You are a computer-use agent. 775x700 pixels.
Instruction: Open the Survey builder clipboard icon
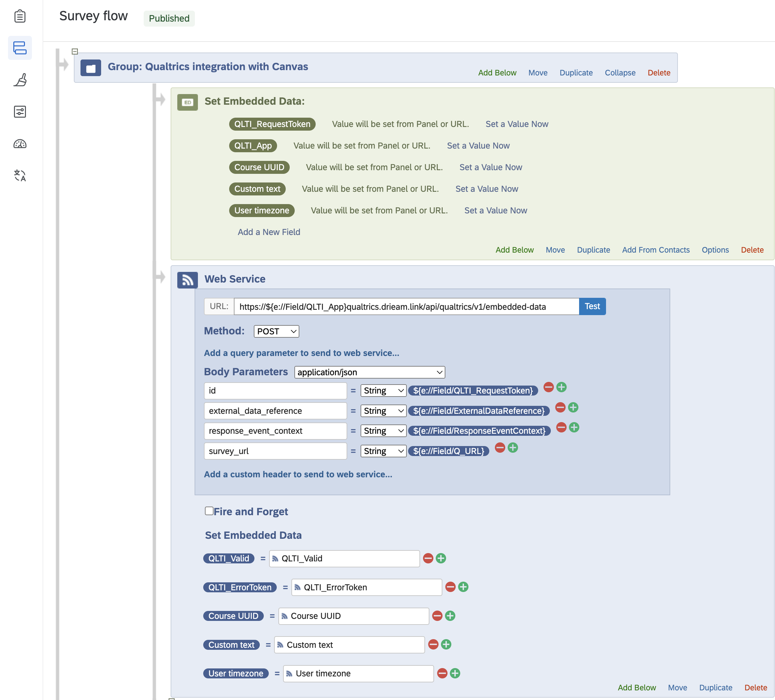point(20,16)
